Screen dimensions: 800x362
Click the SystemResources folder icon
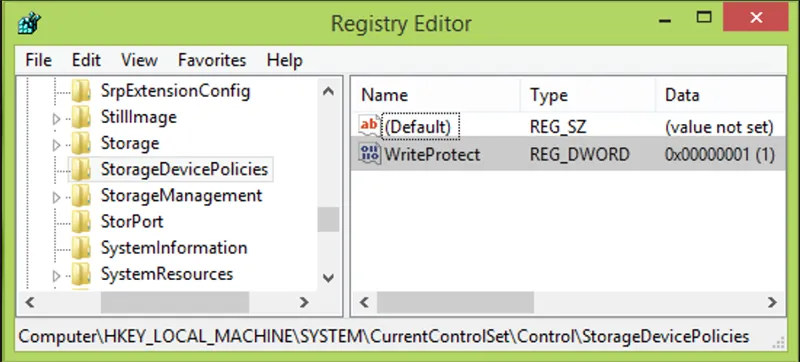coord(81,274)
